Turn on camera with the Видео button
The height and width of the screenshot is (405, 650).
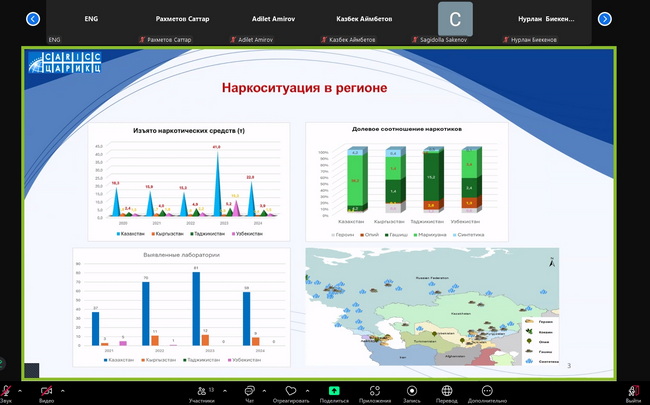(46, 391)
